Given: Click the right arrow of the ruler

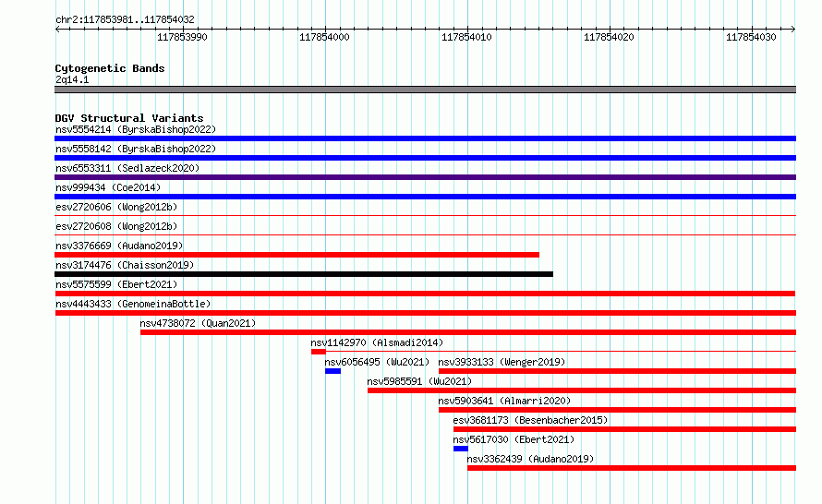Looking at the screenshot, I should click(x=793, y=29).
